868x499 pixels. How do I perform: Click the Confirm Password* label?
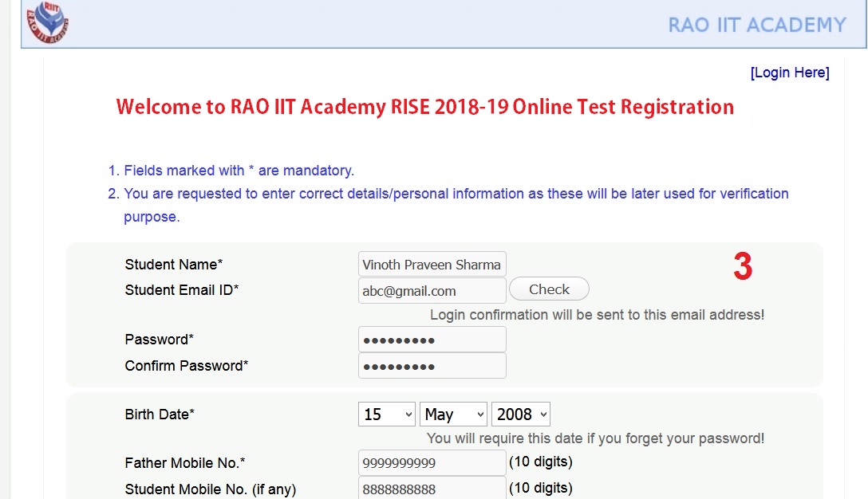(x=187, y=366)
